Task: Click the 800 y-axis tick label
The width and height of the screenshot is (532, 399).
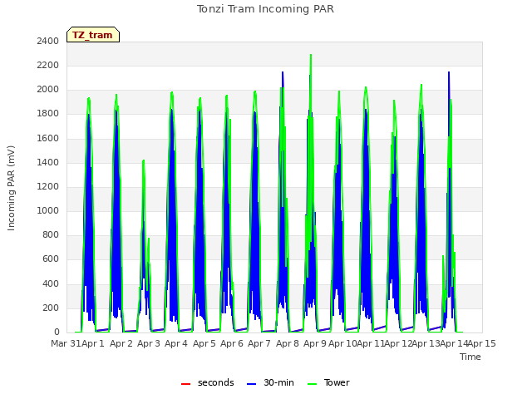Action: pos(51,234)
